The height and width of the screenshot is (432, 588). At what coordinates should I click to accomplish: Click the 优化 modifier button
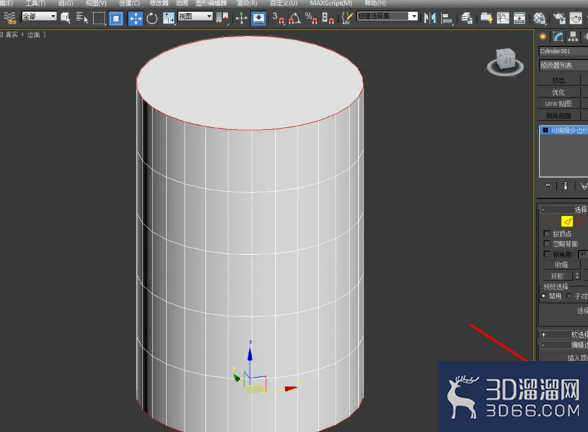click(x=559, y=92)
